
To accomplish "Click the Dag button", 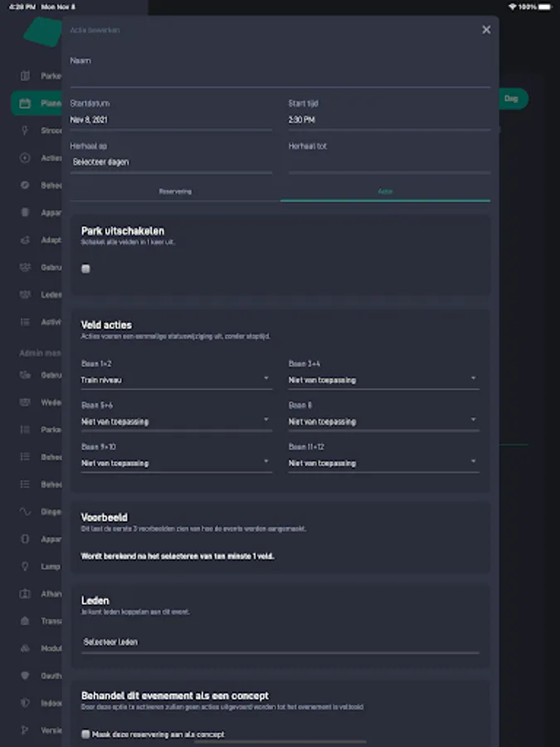I will tap(512, 99).
